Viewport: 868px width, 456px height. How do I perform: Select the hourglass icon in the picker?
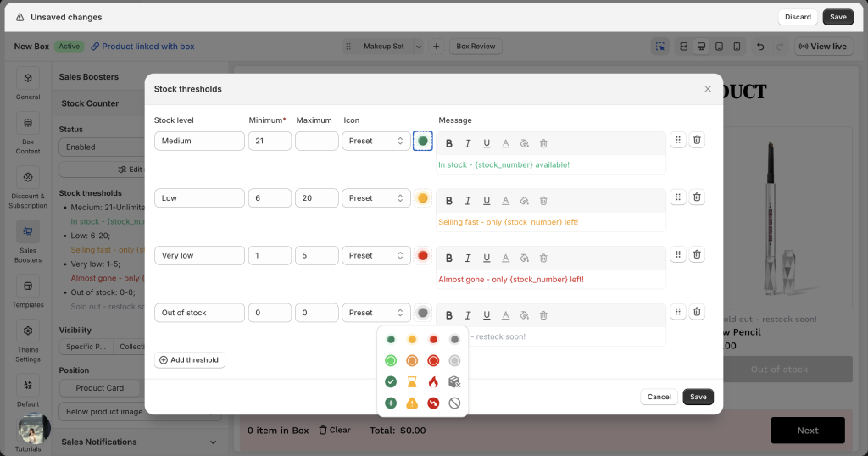tap(412, 381)
